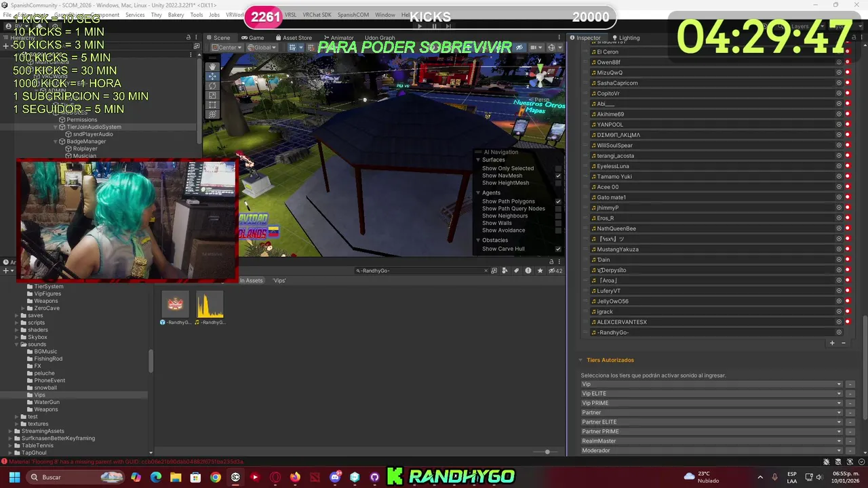Disable the Show Path Polygons checkbox

pos(558,201)
